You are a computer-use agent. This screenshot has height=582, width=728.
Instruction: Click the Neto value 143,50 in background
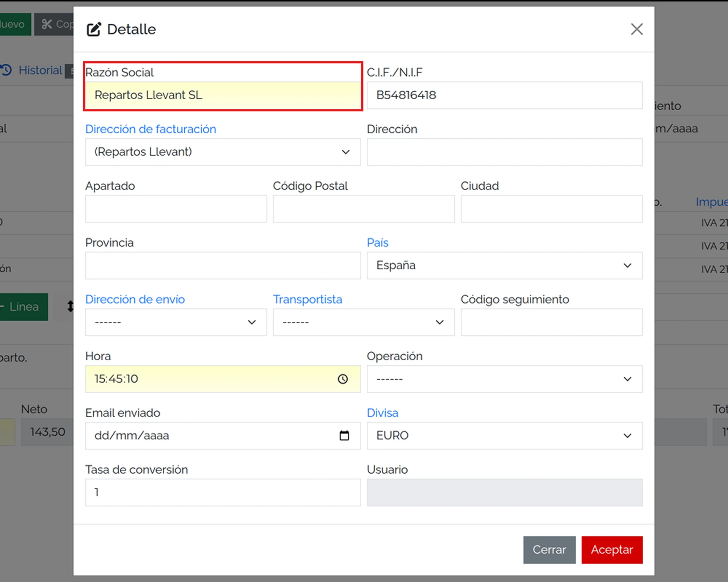click(x=48, y=432)
